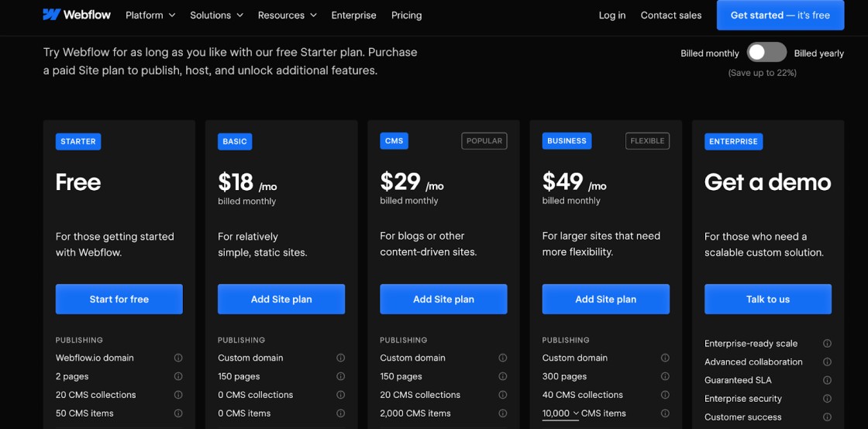The width and height of the screenshot is (868, 429).
Task: Click the Get a demo heading
Action: coord(768,182)
